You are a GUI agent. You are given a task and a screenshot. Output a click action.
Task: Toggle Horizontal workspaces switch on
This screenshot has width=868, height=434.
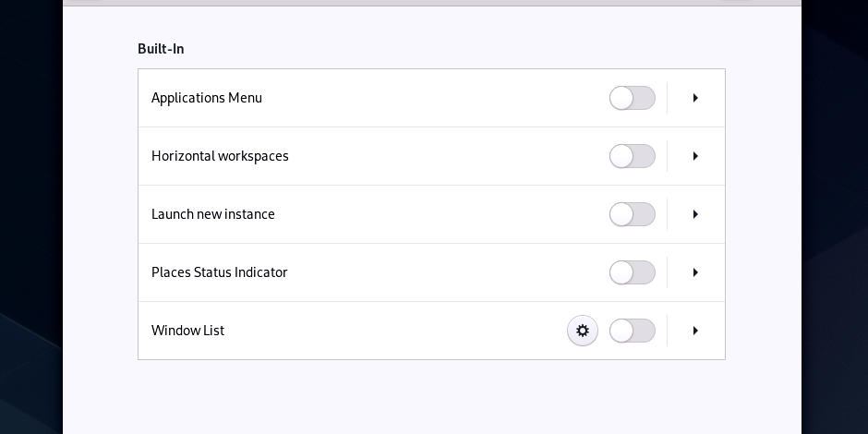click(x=633, y=156)
